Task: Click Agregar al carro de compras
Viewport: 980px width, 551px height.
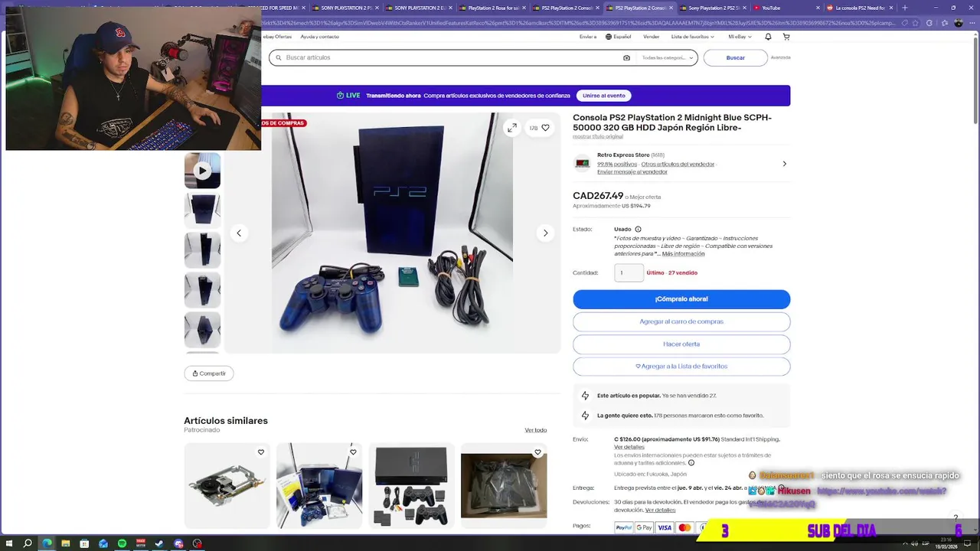Action: click(x=681, y=321)
